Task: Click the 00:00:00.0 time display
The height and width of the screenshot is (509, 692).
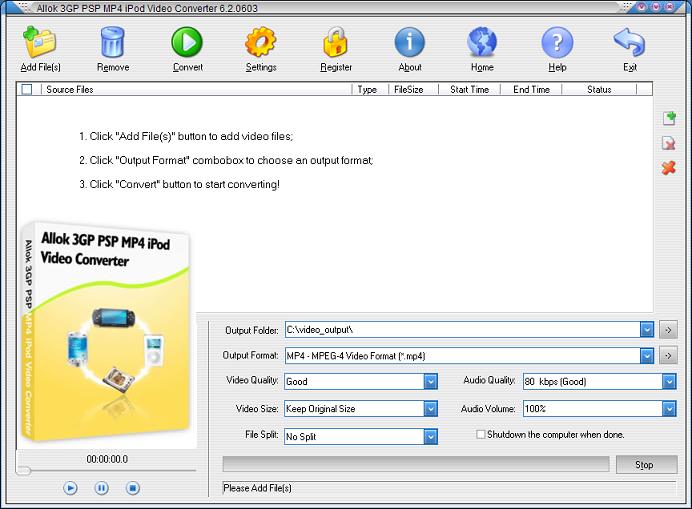Action: [x=107, y=459]
